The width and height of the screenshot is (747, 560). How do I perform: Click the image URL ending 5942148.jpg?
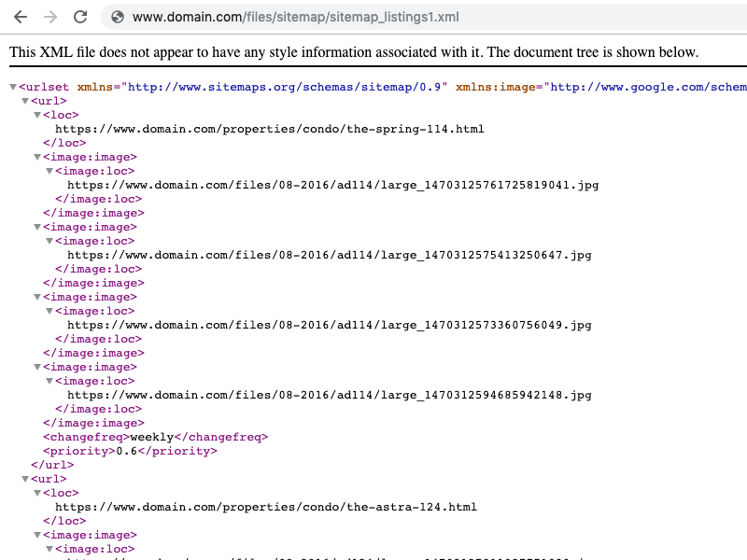329,396
